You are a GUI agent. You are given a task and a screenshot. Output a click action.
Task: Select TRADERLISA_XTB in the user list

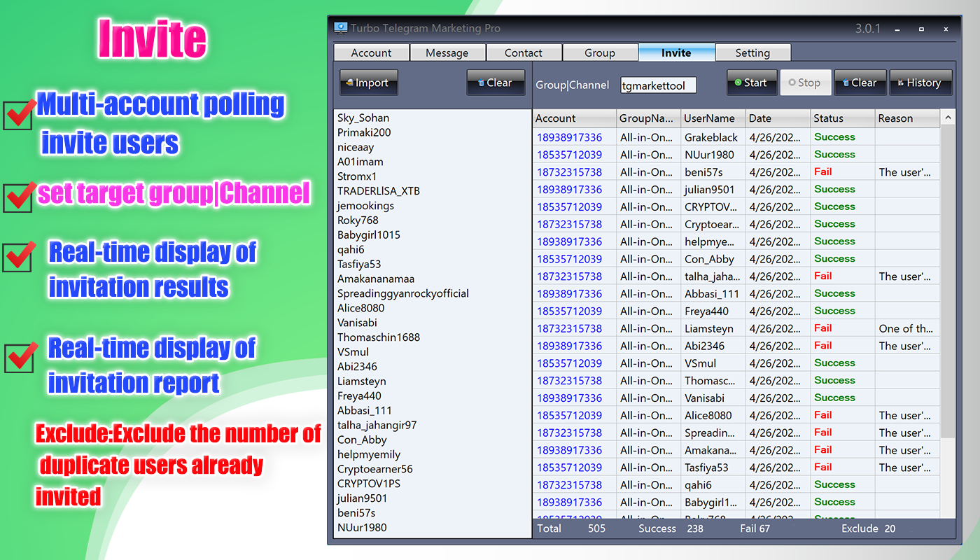pyautogui.click(x=379, y=191)
